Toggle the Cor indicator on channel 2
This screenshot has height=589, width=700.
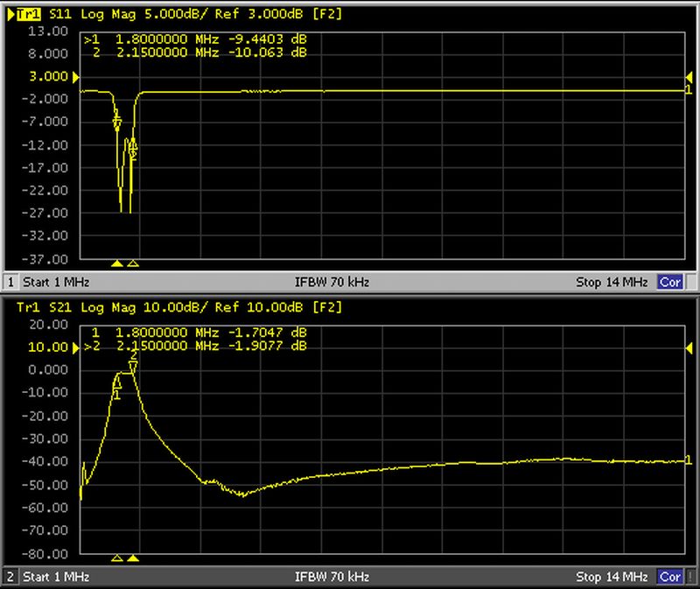[x=670, y=578]
